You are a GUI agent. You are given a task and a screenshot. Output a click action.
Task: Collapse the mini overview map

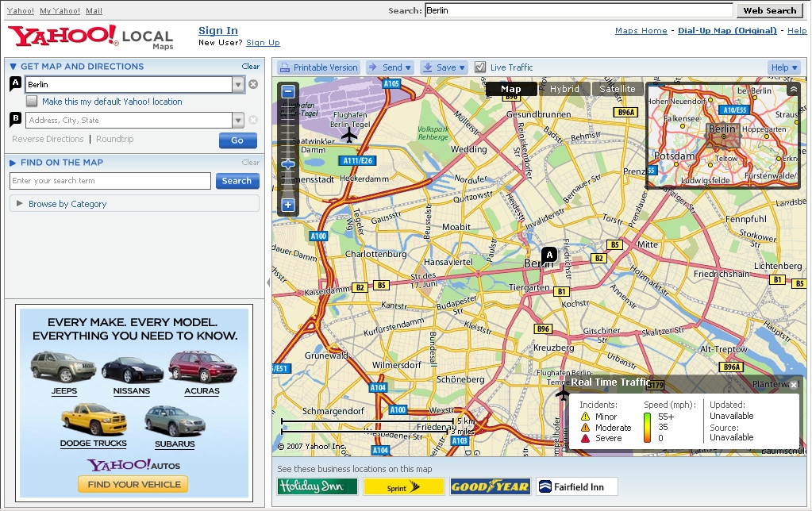point(794,90)
